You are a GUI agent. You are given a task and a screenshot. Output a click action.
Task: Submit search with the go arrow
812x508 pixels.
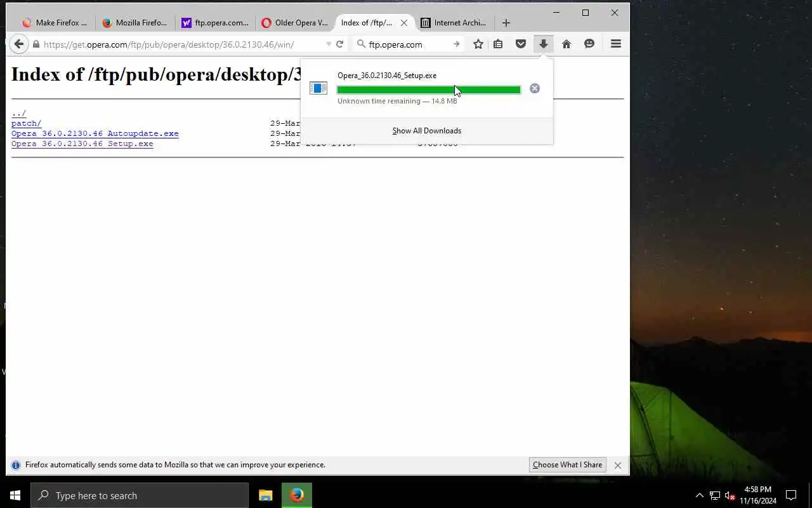click(x=456, y=44)
